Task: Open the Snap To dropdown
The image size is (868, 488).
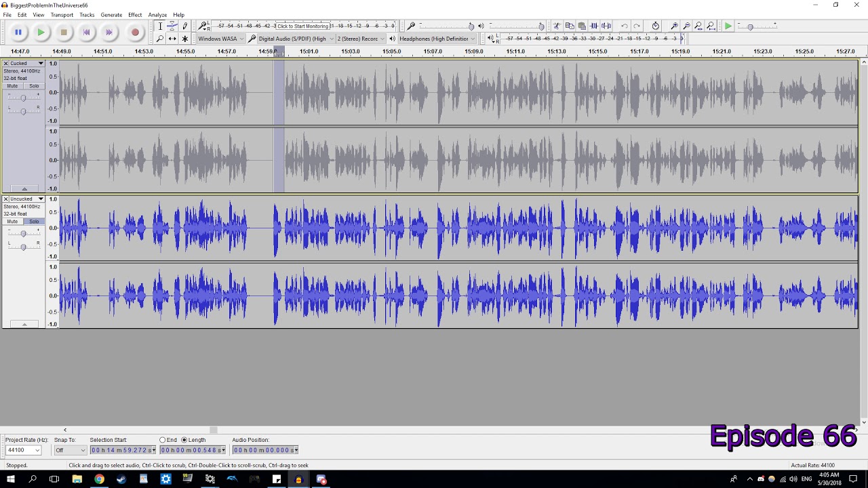Action: 71,450
